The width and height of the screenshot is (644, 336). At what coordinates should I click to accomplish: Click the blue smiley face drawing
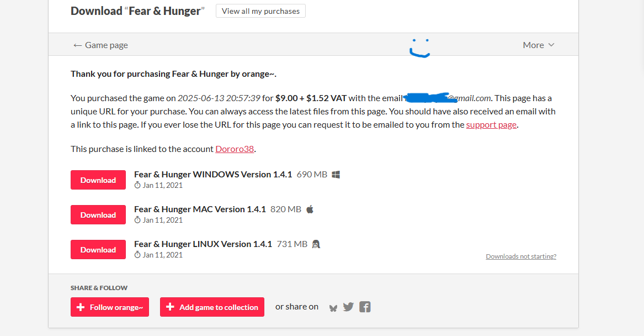coord(420,48)
